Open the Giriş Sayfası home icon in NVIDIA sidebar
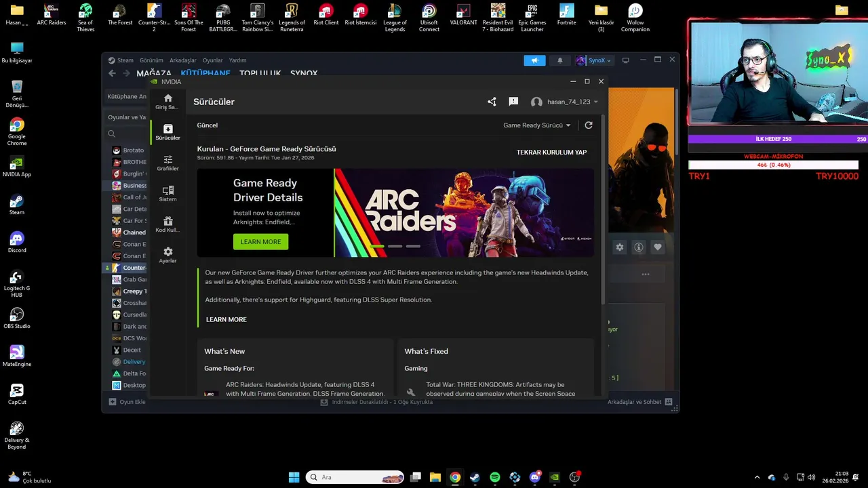This screenshot has width=868, height=488. pyautogui.click(x=167, y=102)
